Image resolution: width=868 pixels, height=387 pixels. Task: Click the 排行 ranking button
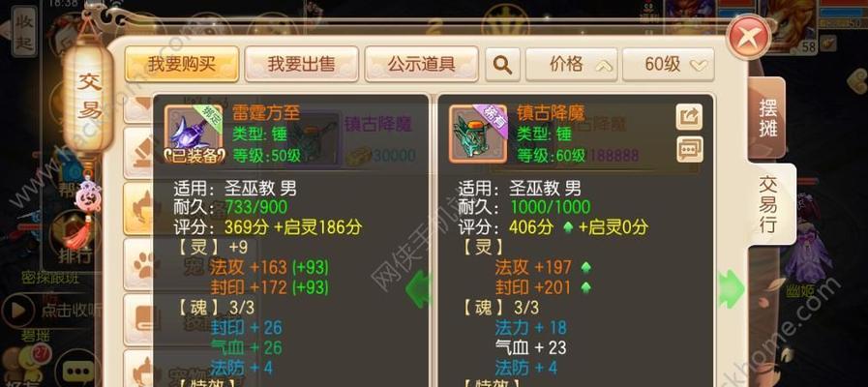[x=75, y=256]
